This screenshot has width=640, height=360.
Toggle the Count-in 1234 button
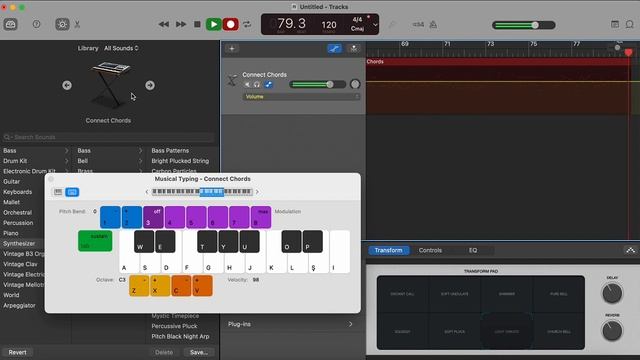pos(418,24)
